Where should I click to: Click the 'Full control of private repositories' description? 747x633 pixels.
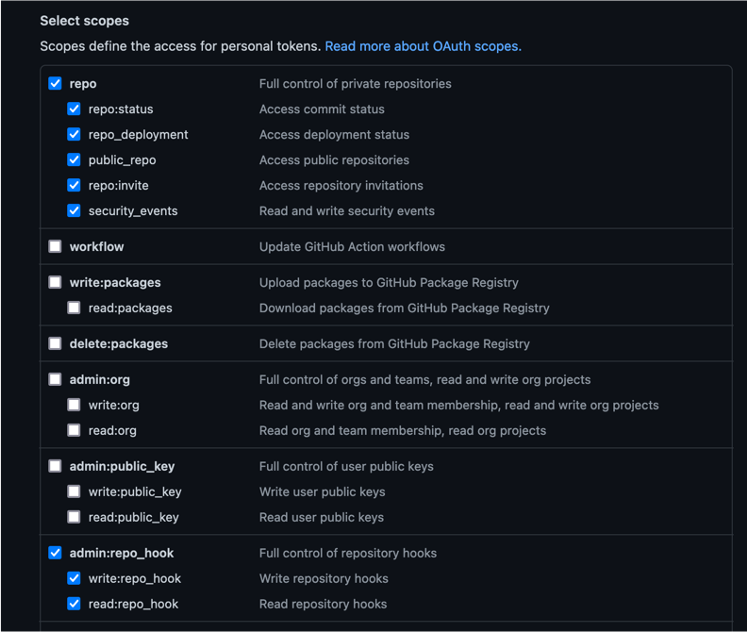355,84
